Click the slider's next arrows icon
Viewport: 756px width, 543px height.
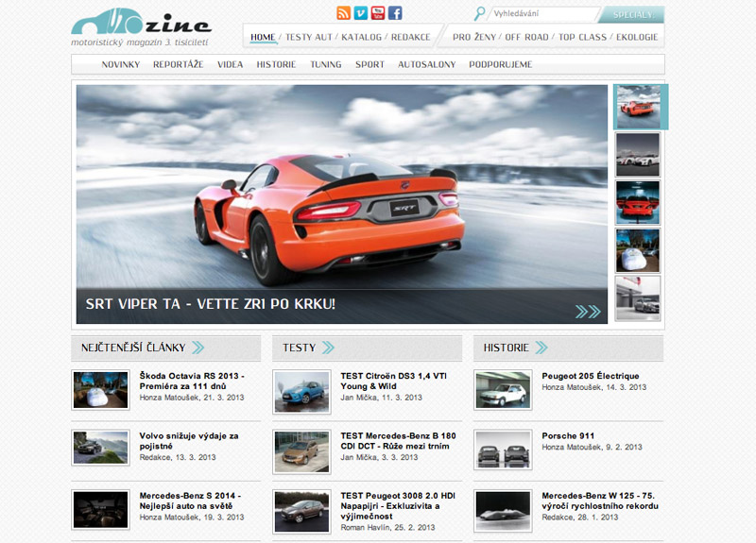pos(588,312)
